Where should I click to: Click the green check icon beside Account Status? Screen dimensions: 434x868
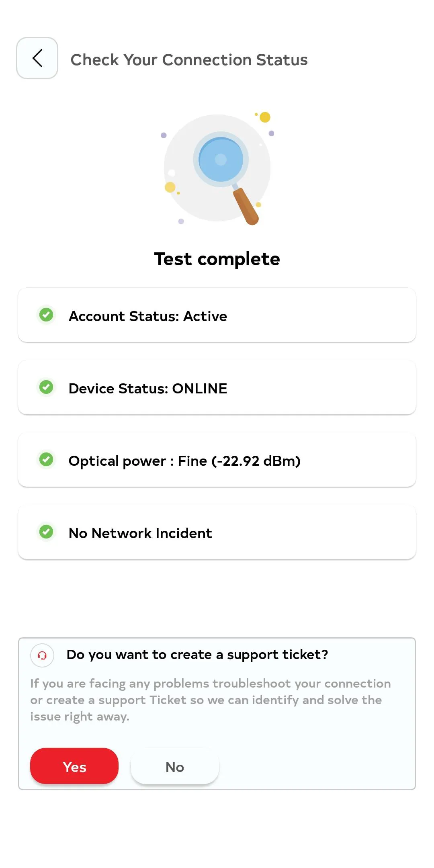(46, 315)
